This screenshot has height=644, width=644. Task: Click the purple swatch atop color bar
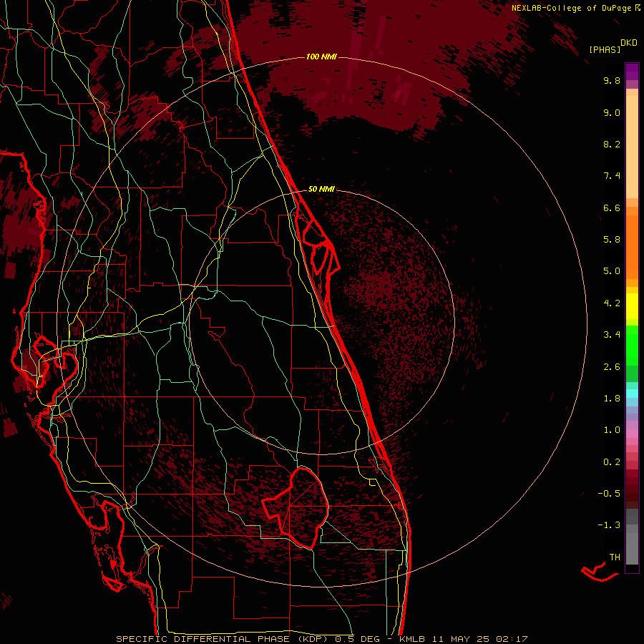(632, 72)
